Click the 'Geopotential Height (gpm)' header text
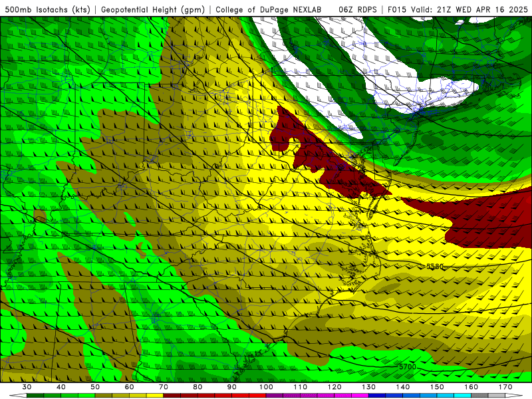Viewport: 532px width, 399px height. 153,10
